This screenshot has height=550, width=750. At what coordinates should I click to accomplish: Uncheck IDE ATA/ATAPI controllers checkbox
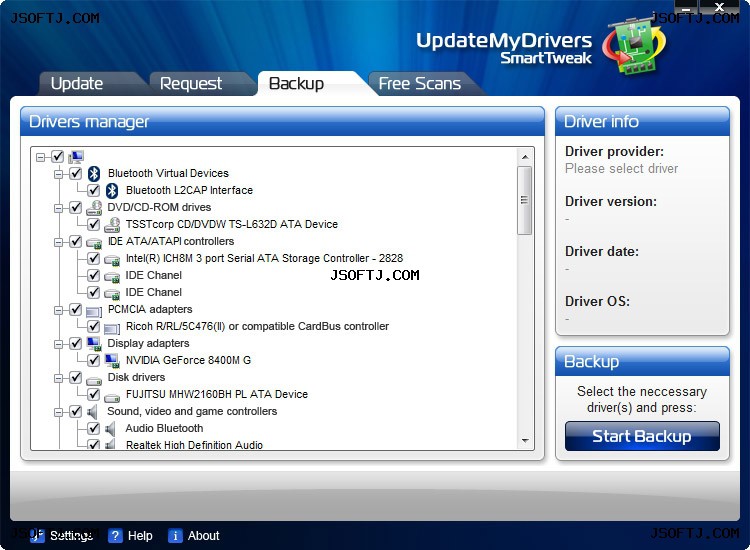pyautogui.click(x=76, y=242)
